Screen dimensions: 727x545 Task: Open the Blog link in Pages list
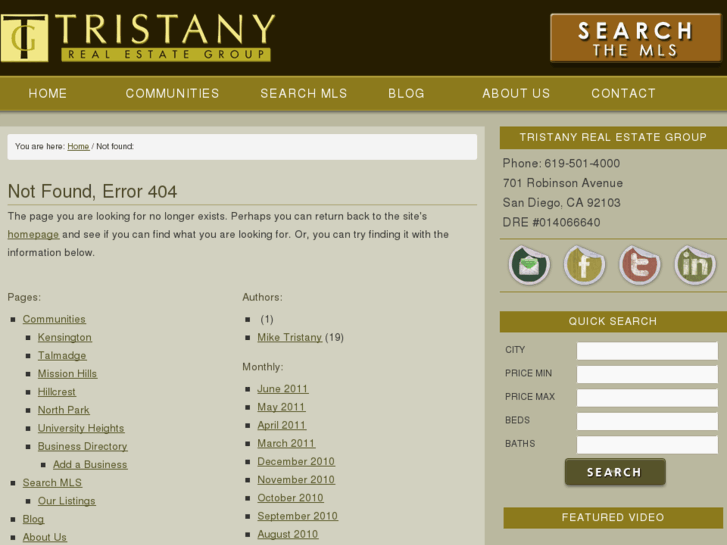[x=33, y=519]
